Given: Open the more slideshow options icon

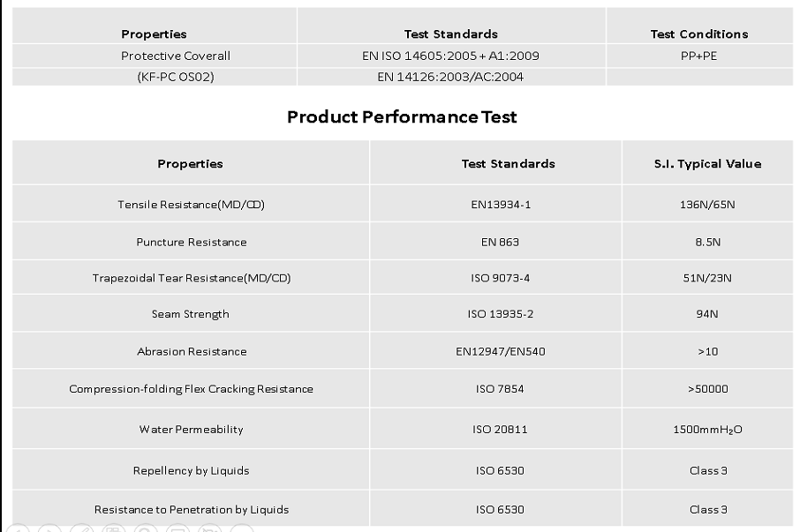Looking at the screenshot, I should click(240, 529).
